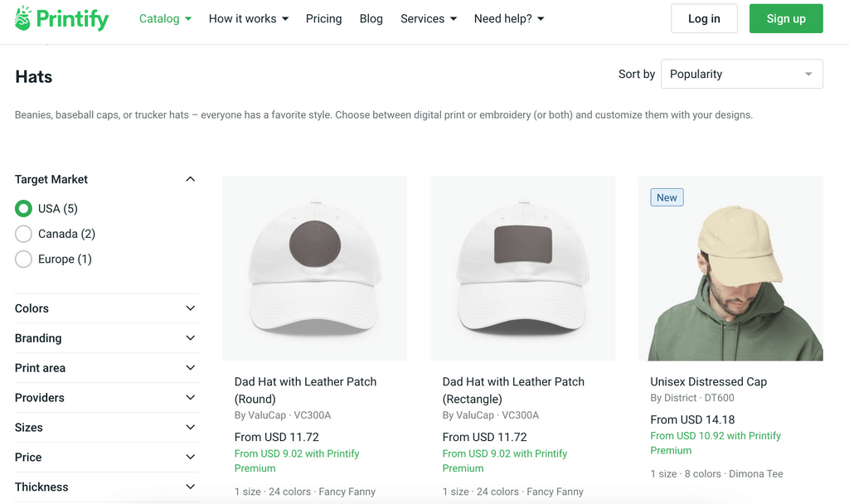
Task: Click the green Sign up button
Action: tap(785, 17)
